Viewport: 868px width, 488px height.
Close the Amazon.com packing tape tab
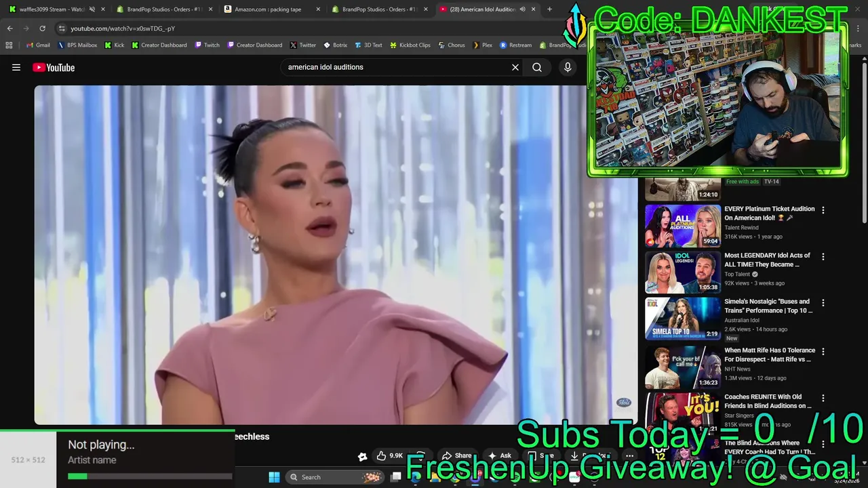point(318,9)
